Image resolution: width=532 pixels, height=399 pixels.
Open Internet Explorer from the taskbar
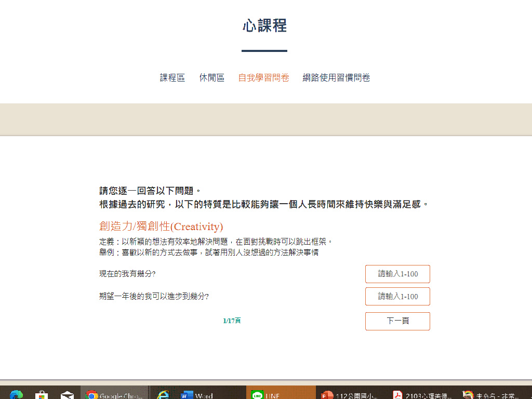163,395
